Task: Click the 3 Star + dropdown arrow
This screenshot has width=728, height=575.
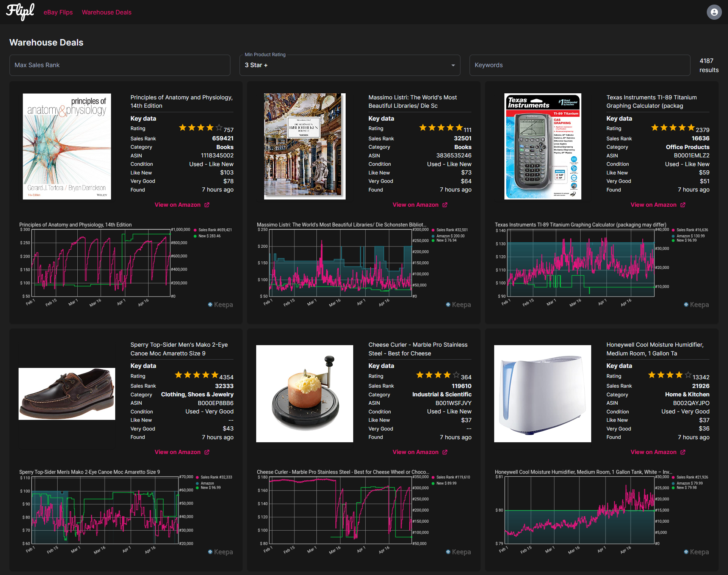Action: coord(453,65)
